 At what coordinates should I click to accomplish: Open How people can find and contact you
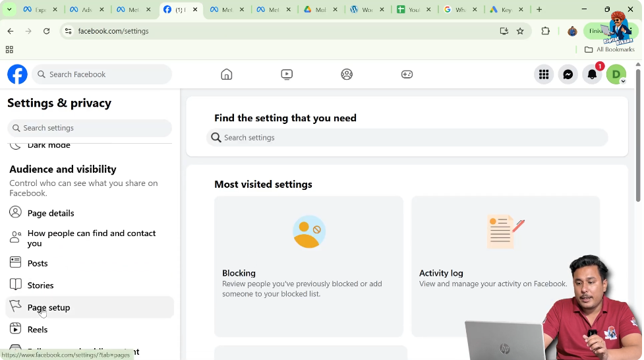[90, 238]
